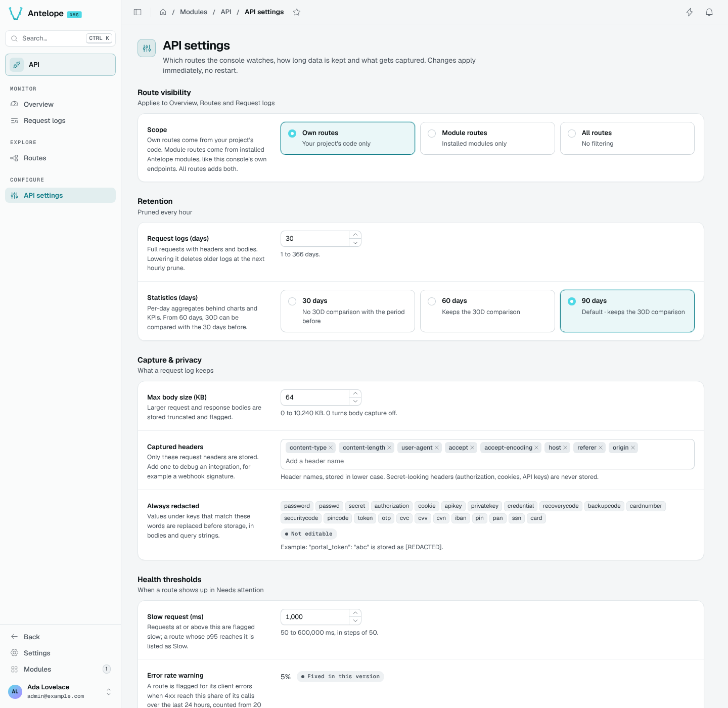Open Request logs in the sidebar
Screen dimensions: 728x708
(x=60, y=120)
